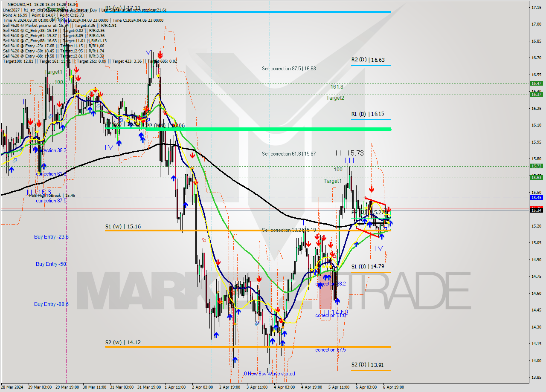Click the 'S2 (w) | 14.12' support label

coord(123,342)
